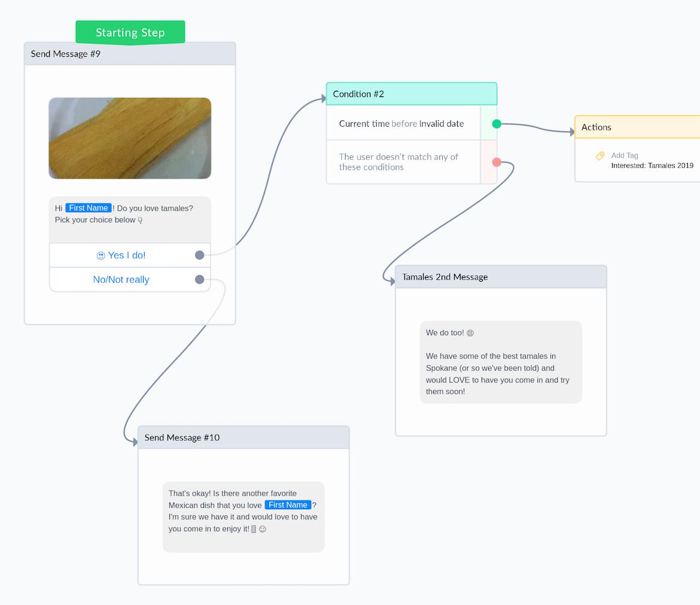
Task: Click the tamale image thumbnail
Action: (x=130, y=138)
